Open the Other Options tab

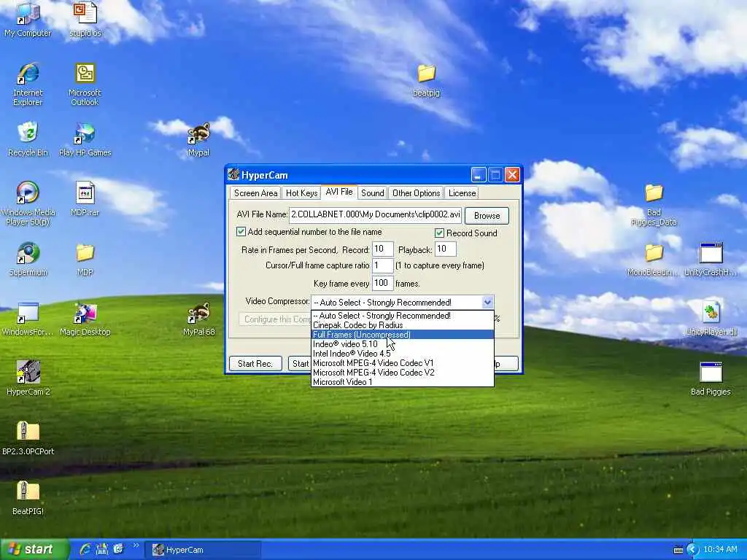pyautogui.click(x=416, y=192)
